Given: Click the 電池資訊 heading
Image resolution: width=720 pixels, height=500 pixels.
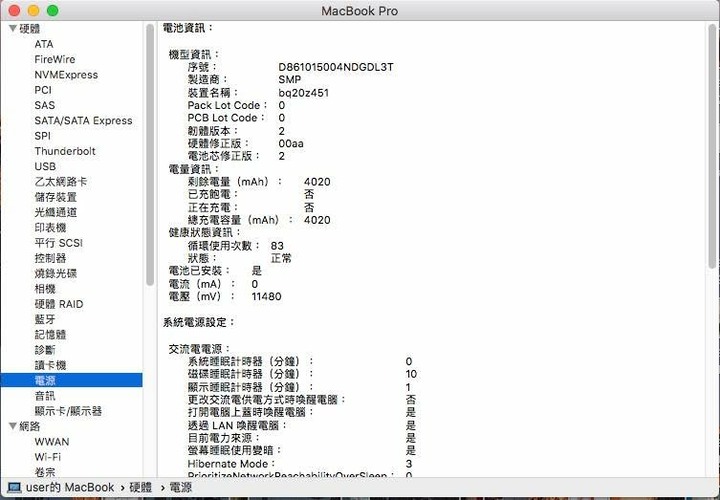Looking at the screenshot, I should point(187,28).
